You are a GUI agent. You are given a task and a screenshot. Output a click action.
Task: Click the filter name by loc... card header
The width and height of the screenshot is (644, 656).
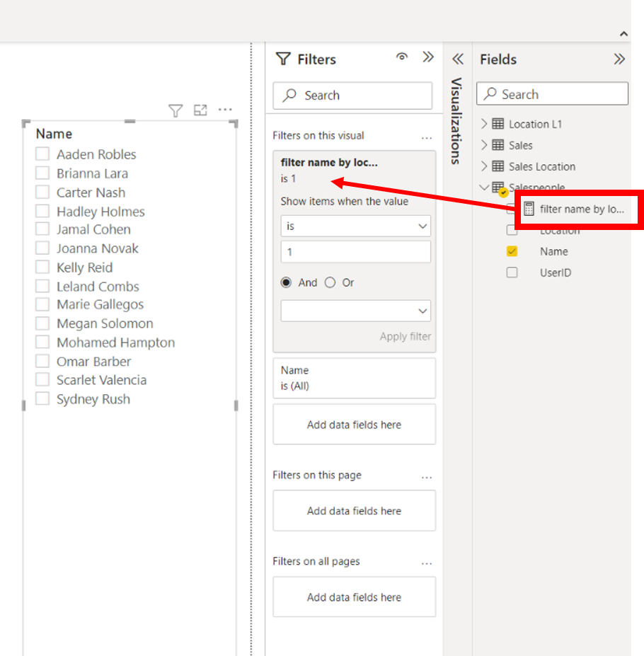click(329, 162)
